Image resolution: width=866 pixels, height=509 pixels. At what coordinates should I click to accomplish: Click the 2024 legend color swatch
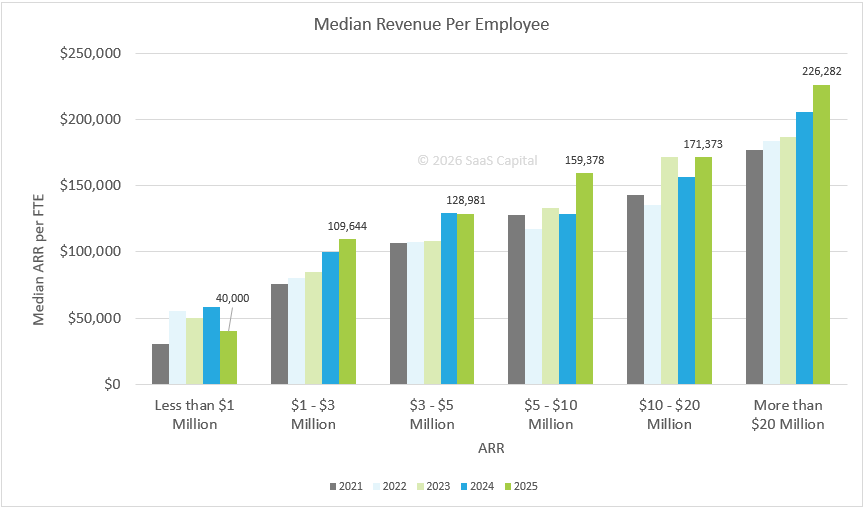tap(464, 487)
